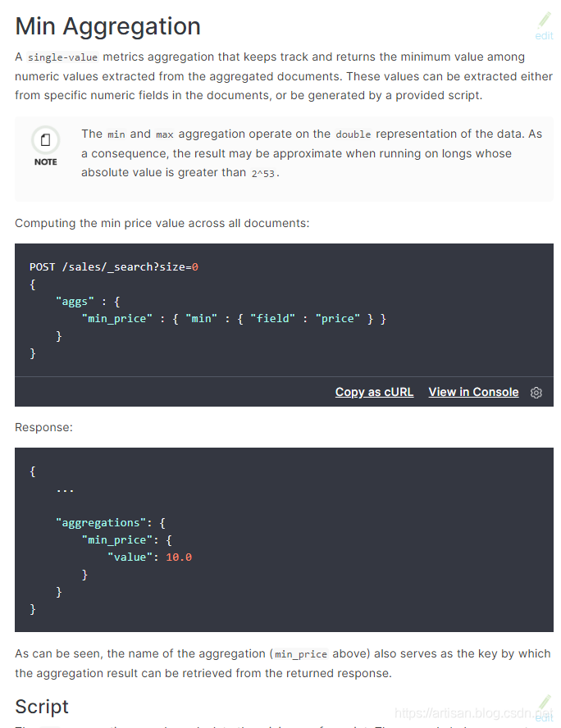561x728 pixels.
Task: Select the Script section heading
Action: point(41,707)
